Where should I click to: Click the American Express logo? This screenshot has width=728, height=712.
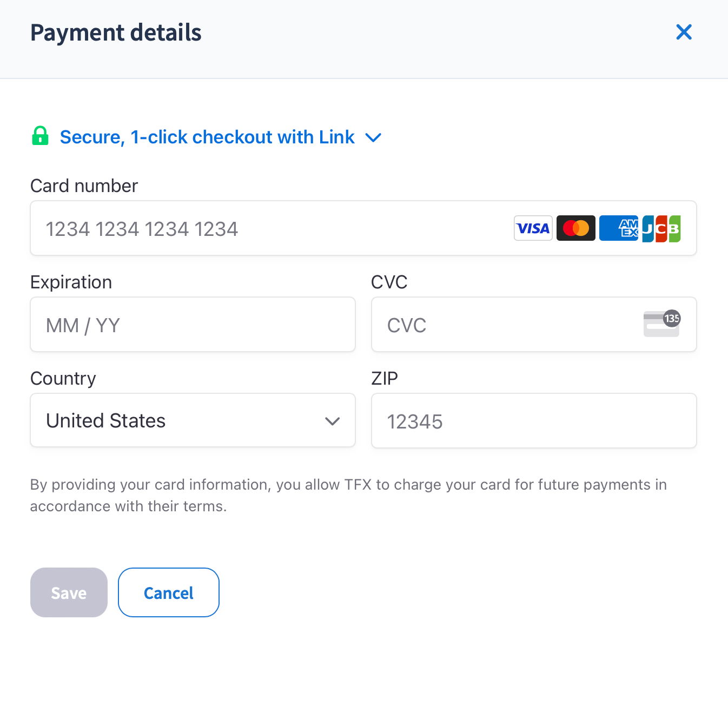click(x=619, y=228)
